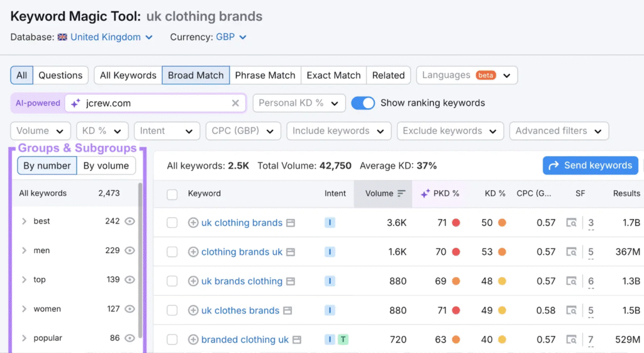
Task: Check the 'uk clothing brands' row checkbox
Action: click(x=172, y=223)
